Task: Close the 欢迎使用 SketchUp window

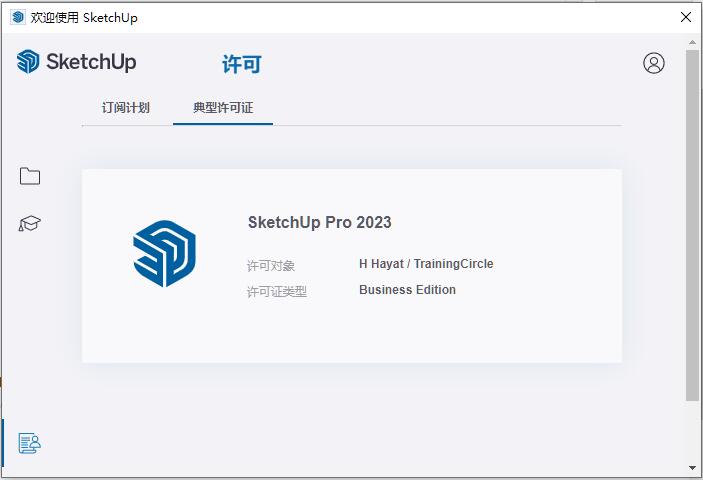Action: (686, 17)
